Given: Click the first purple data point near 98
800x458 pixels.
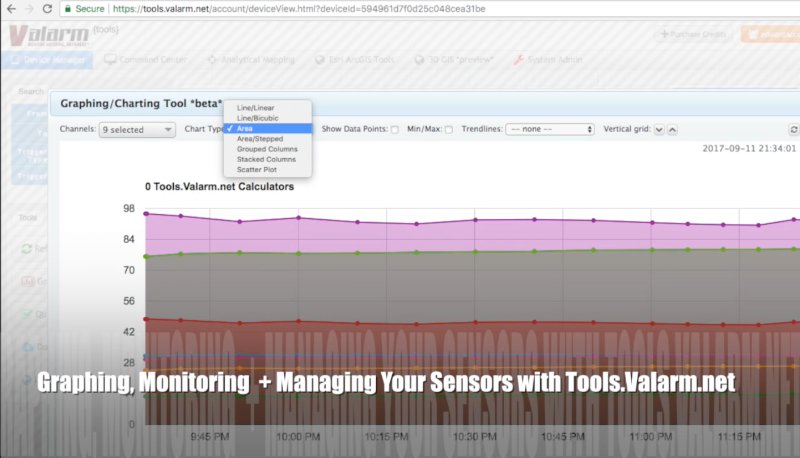Looking at the screenshot, I should tap(146, 214).
